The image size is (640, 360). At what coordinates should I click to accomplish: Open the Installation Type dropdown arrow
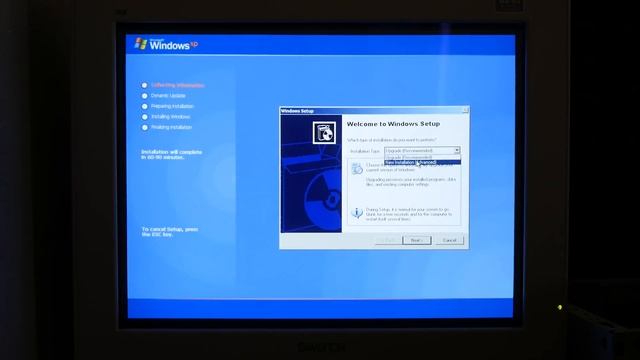pos(457,151)
